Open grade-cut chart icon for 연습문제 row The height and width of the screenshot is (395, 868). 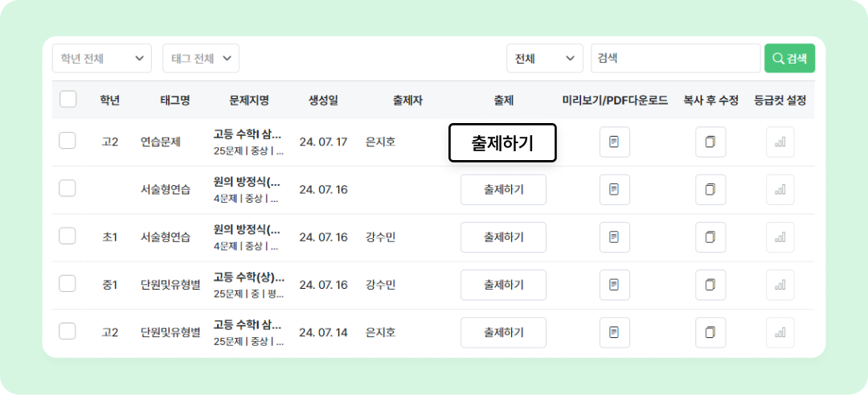[x=780, y=142]
